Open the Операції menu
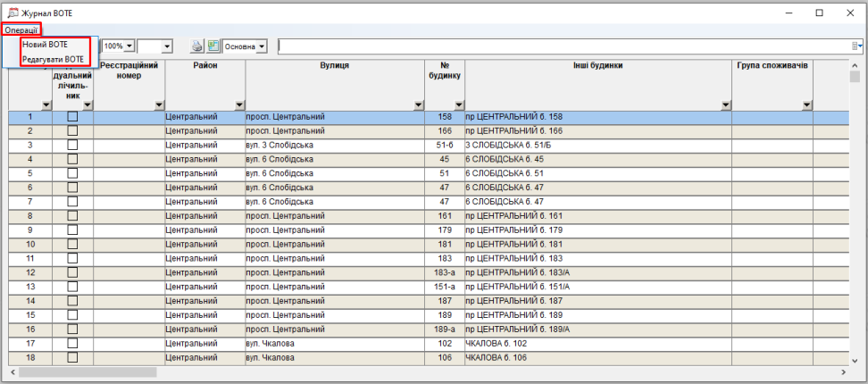Viewport: 868px width, 384px height. pyautogui.click(x=21, y=31)
